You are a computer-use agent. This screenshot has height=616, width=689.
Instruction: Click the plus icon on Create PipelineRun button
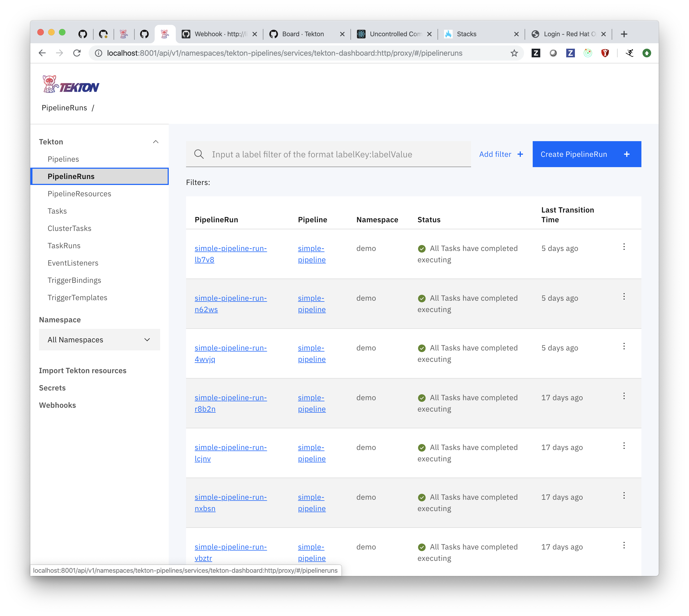[627, 154]
